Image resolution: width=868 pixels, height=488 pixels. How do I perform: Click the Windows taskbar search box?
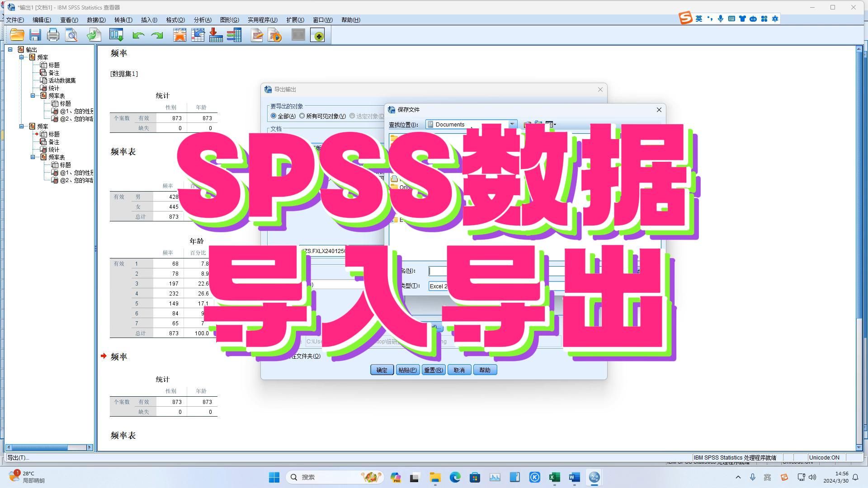335,477
